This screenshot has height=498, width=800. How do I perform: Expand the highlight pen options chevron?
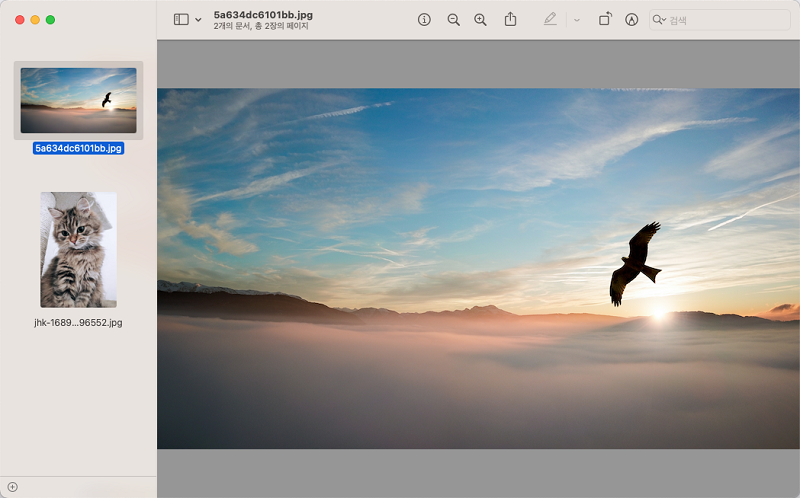pyautogui.click(x=576, y=20)
